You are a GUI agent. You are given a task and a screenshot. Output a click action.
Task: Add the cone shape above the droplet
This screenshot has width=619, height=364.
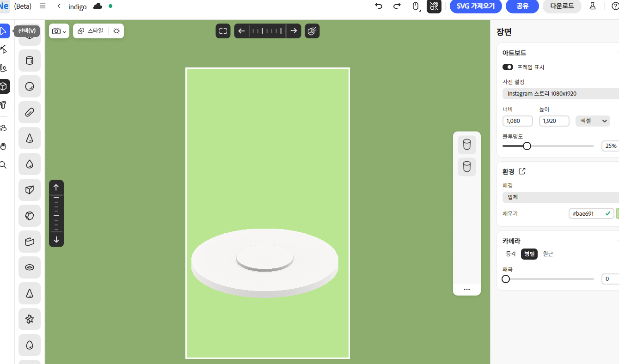[30, 138]
